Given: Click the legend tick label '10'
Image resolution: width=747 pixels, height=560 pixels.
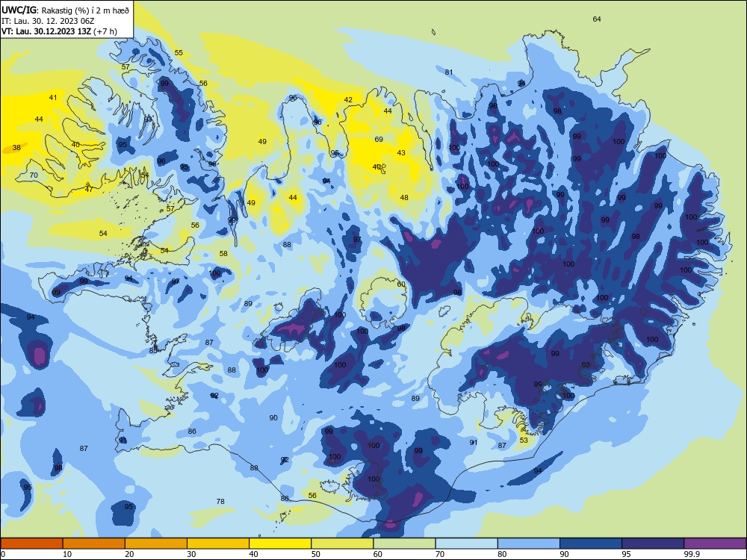Looking at the screenshot, I should (x=67, y=554).
